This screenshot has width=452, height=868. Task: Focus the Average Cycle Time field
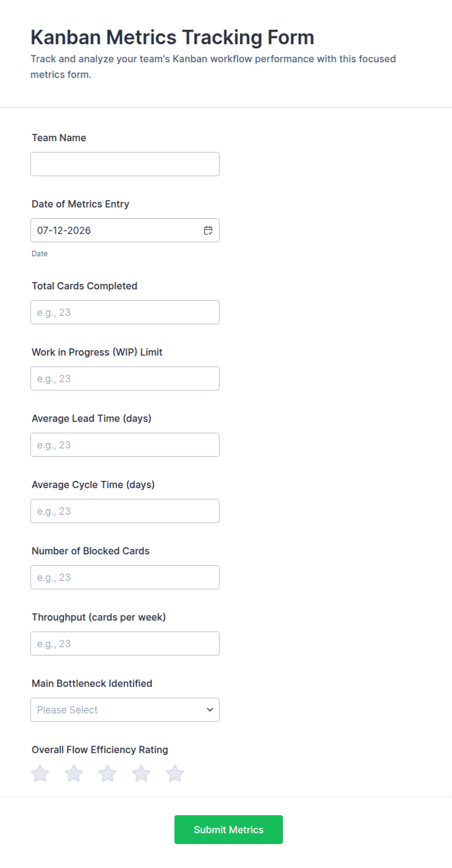125,511
